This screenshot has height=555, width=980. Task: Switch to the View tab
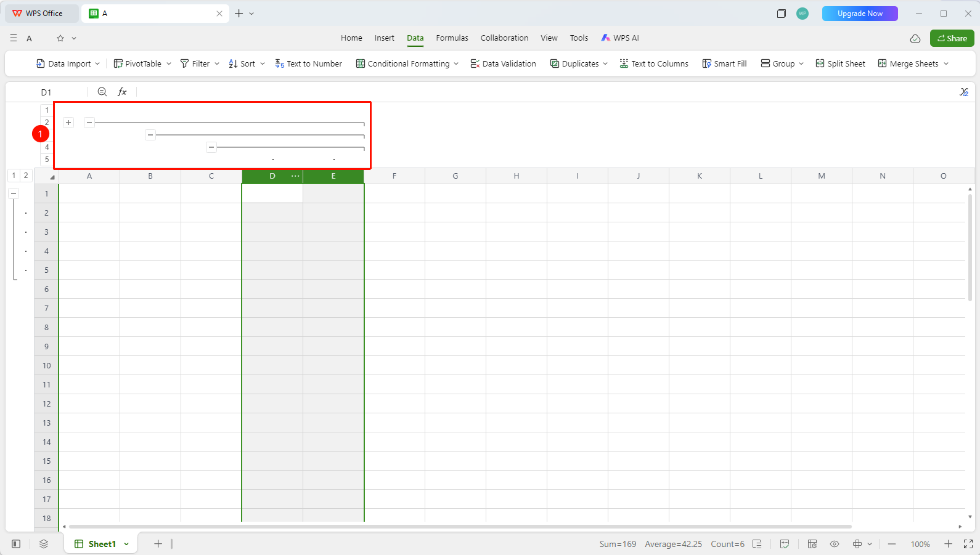coord(549,38)
